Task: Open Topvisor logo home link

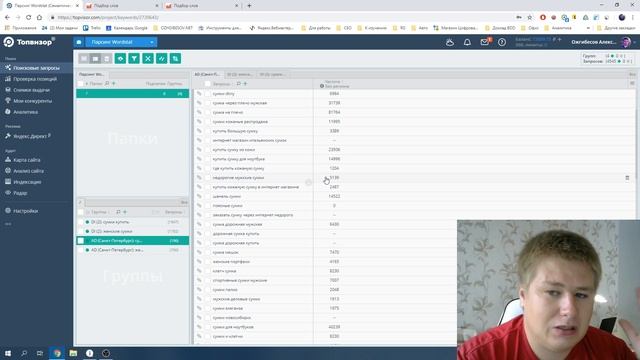Action: pos(29,42)
